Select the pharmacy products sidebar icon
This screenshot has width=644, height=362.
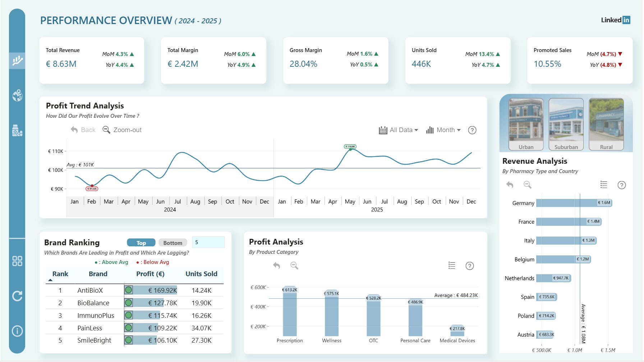17,131
